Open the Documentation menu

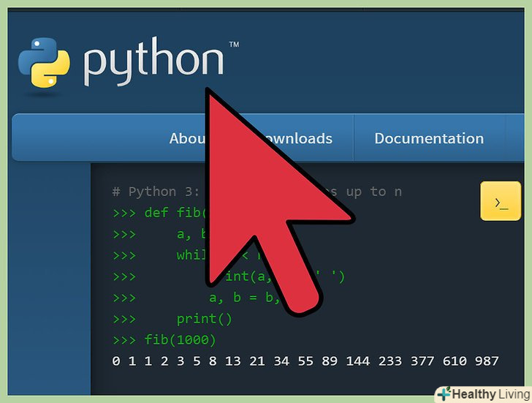click(429, 138)
